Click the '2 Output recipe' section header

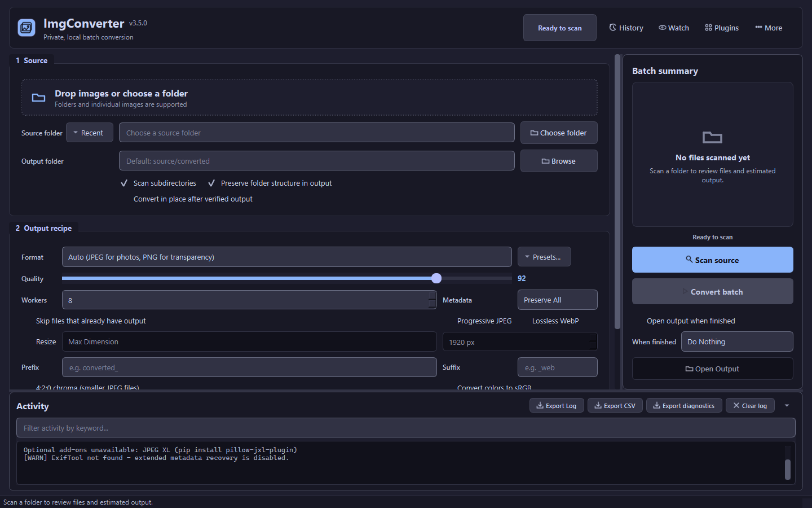point(43,228)
